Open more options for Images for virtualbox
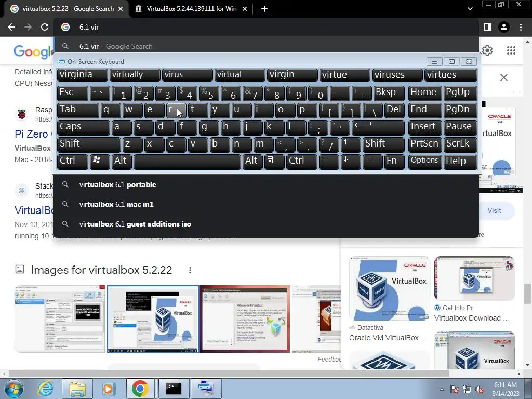The image size is (532, 399). tap(190, 270)
